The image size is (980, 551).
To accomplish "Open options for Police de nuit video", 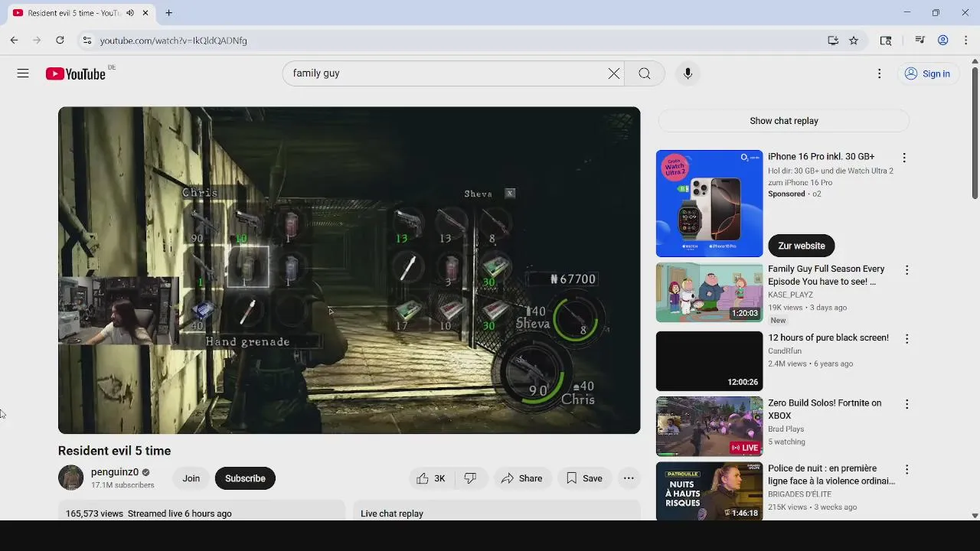I will coord(906,469).
